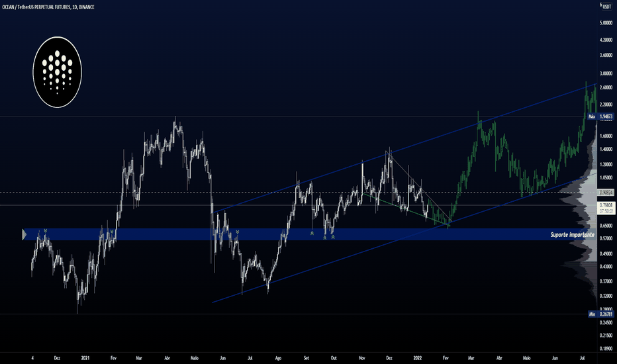Click the current price label 0.79808
The image size is (617, 364).
tap(606, 208)
